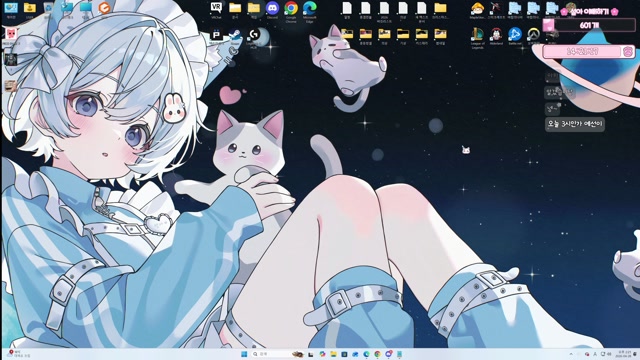Open the Google Chrome desktop shortcut
Image resolution: width=640 pixels, height=360 pixels.
(x=291, y=11)
